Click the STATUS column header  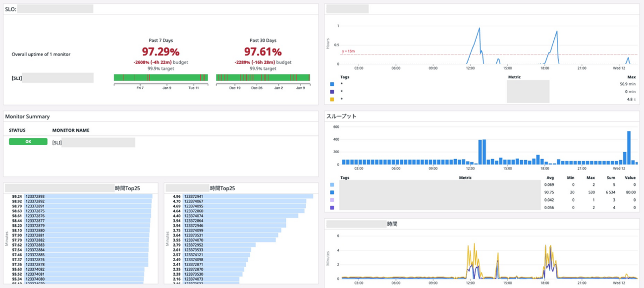pos(18,130)
